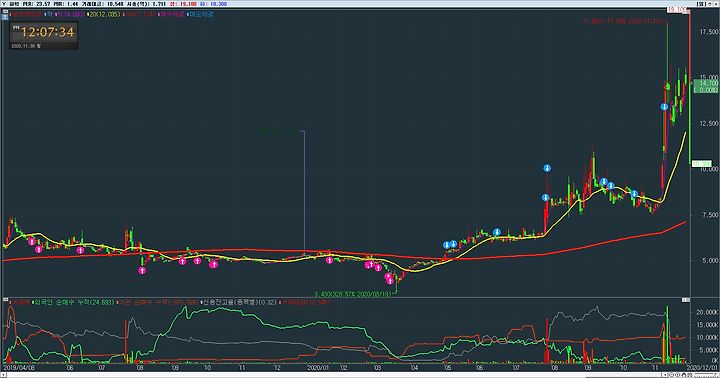Click the 7,500 price axis label

(709, 215)
